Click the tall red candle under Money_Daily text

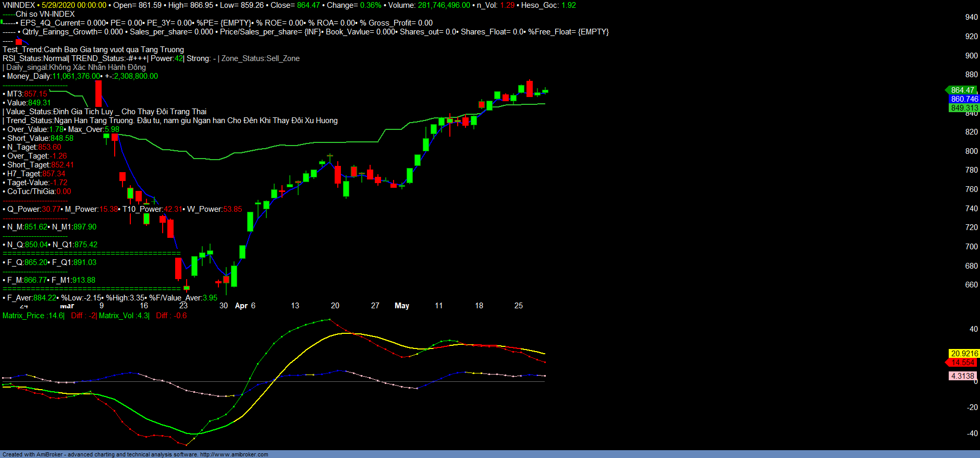tap(99, 94)
